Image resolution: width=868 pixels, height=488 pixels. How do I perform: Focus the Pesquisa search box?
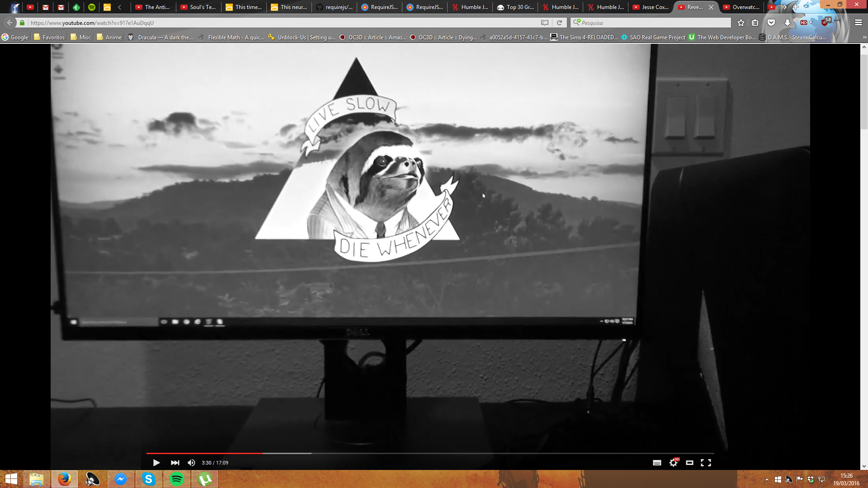click(651, 23)
